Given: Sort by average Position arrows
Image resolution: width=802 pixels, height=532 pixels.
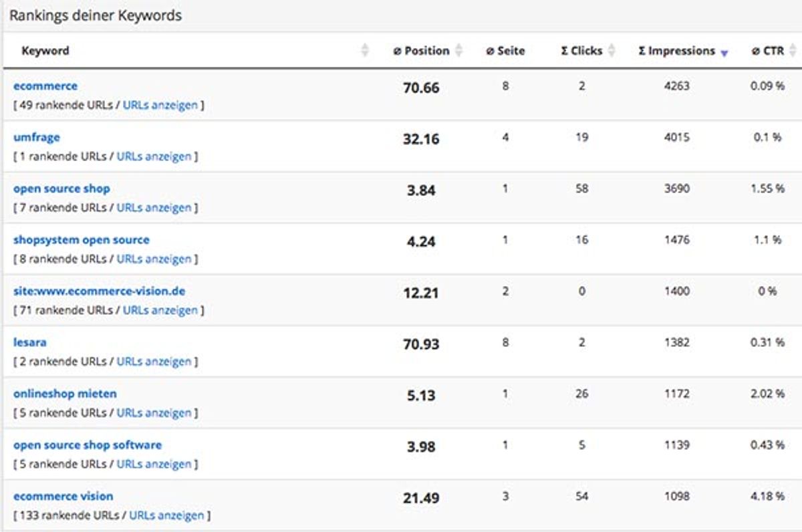Looking at the screenshot, I should click(458, 51).
